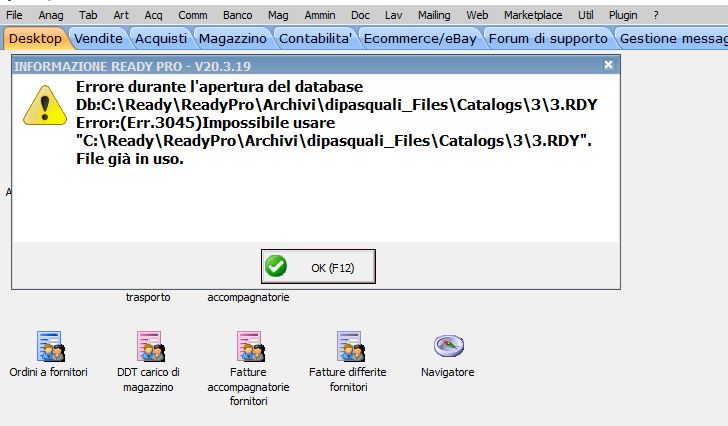Click the 'File già in uso.' text
The height and width of the screenshot is (426, 728).
[130, 159]
